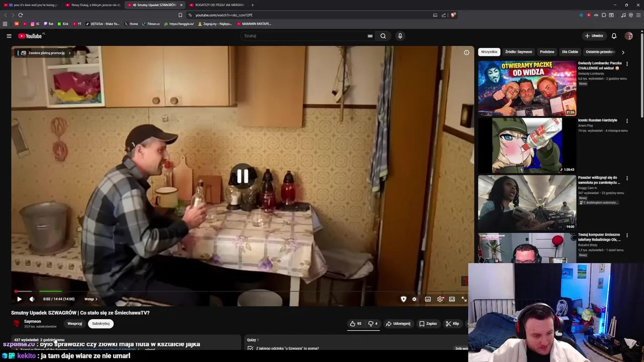Open YouTube notifications bell
The height and width of the screenshot is (362, 644).
(x=614, y=36)
